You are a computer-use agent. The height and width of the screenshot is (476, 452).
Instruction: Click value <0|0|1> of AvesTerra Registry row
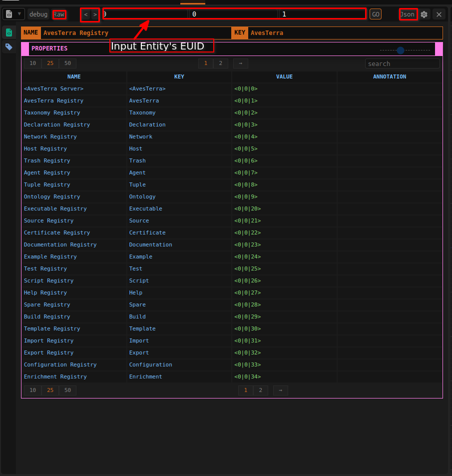click(246, 100)
